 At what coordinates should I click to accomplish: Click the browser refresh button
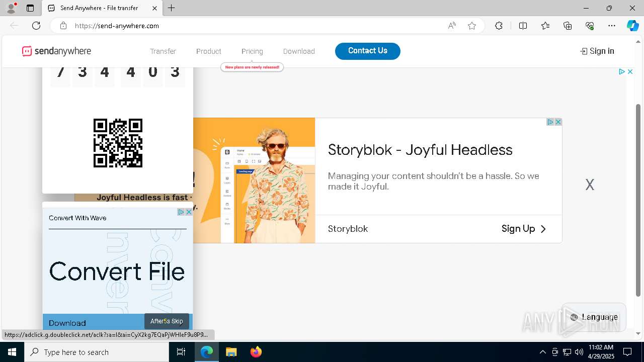[36, 26]
